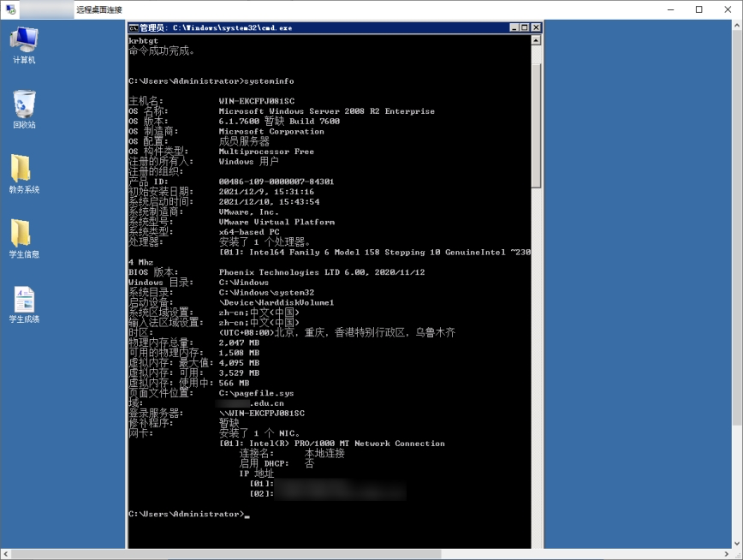Click the Remote Desktop Connection title icon
Image resolution: width=743 pixels, height=560 pixels.
(x=10, y=9)
